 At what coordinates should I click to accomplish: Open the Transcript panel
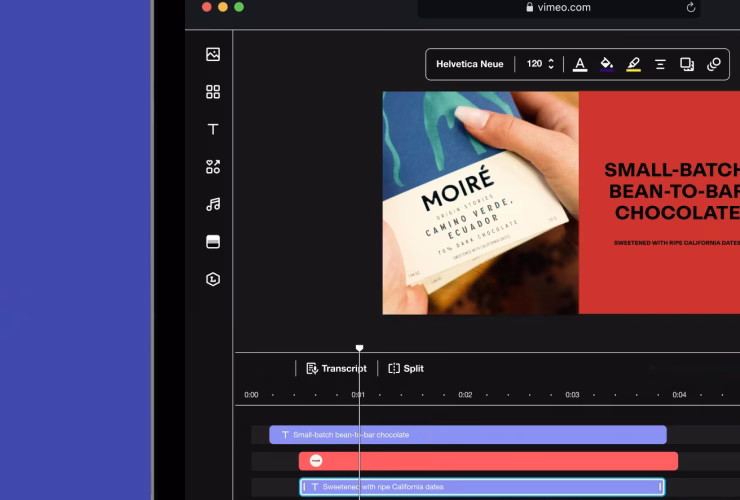(x=336, y=368)
